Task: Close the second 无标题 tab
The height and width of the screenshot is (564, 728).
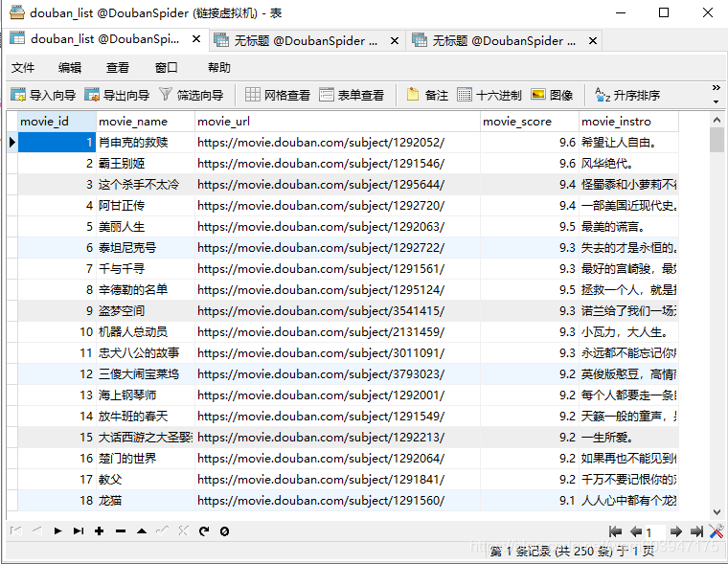Action: [395, 41]
